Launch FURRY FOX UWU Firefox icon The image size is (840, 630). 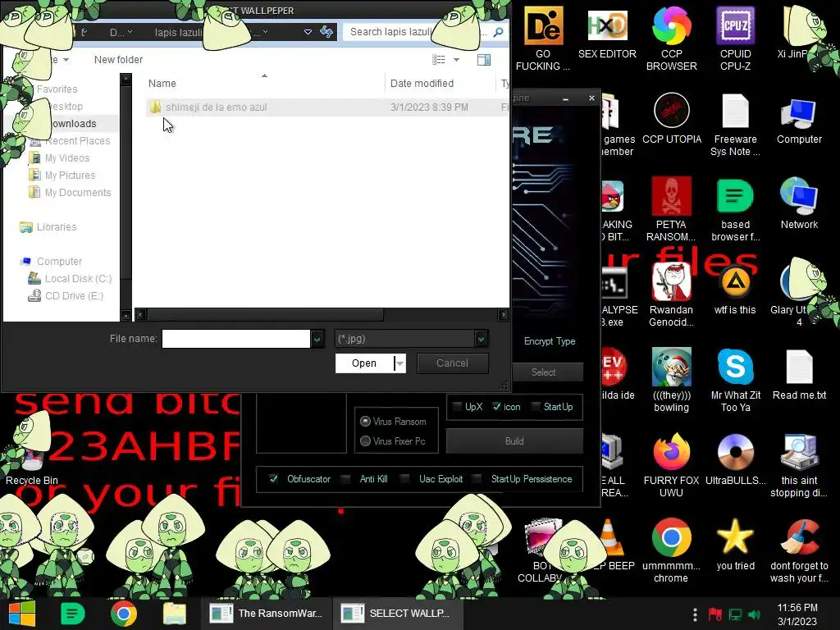click(x=671, y=465)
